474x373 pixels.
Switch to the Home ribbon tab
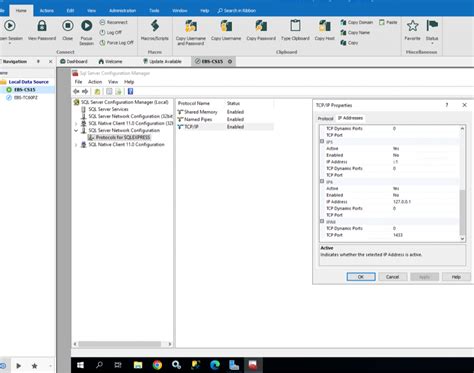(21, 11)
